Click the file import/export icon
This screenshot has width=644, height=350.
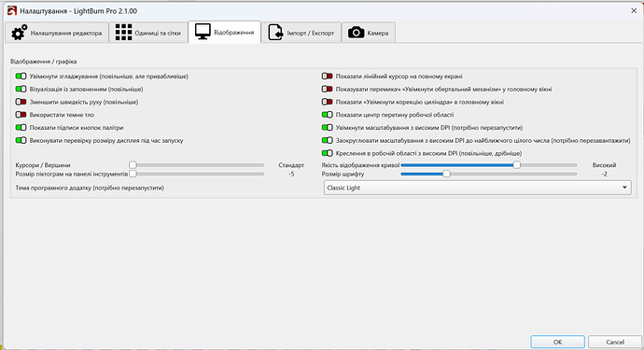[x=275, y=33]
